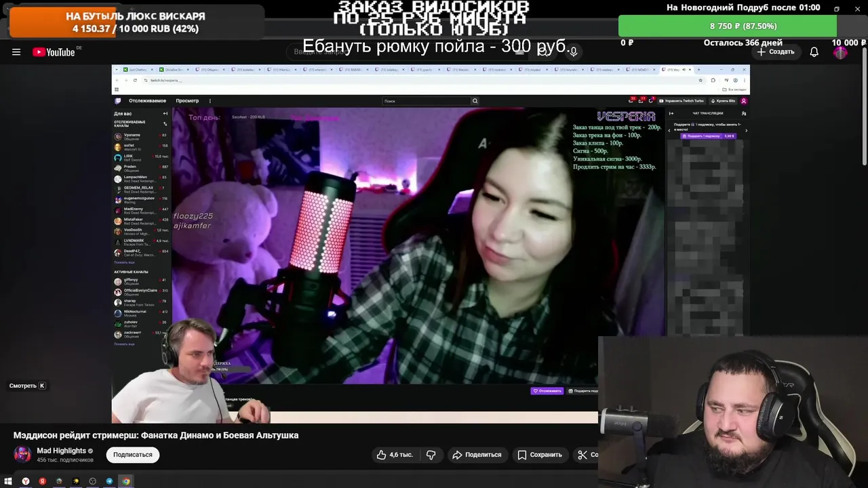Click 'Подарить 1 подписку' gift button
The width and height of the screenshot is (868, 488).
[708, 136]
